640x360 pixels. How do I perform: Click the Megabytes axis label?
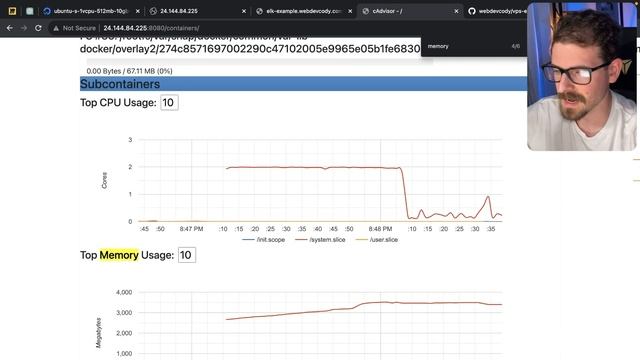(98, 333)
